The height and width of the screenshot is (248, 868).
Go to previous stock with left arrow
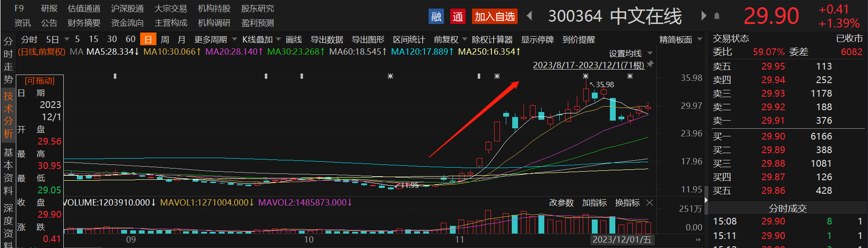[529, 16]
